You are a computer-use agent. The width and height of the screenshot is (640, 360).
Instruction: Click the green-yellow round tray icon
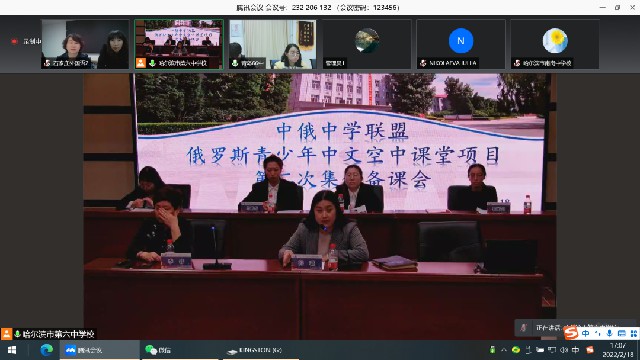click(516, 350)
